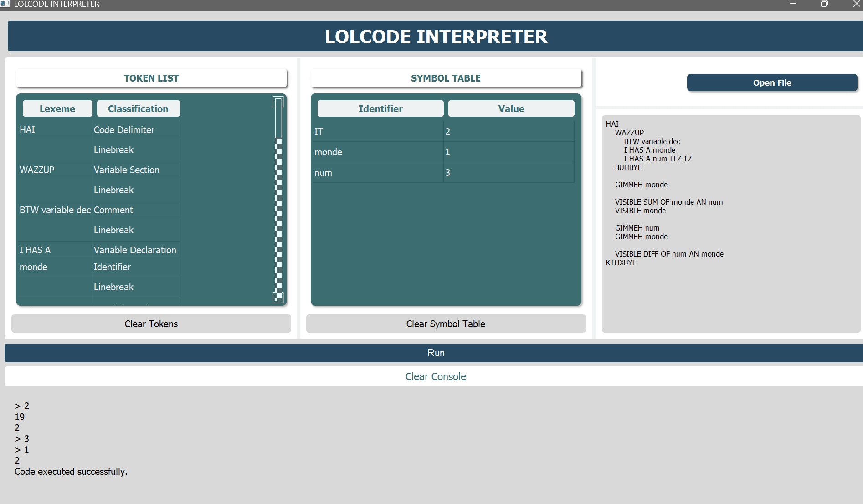Close the LOLCODE Interpreter window
This screenshot has width=863, height=504.
tap(856, 4)
